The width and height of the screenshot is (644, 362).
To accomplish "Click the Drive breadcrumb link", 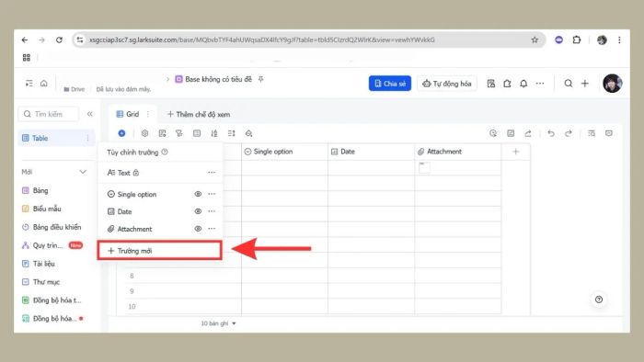I will [74, 89].
